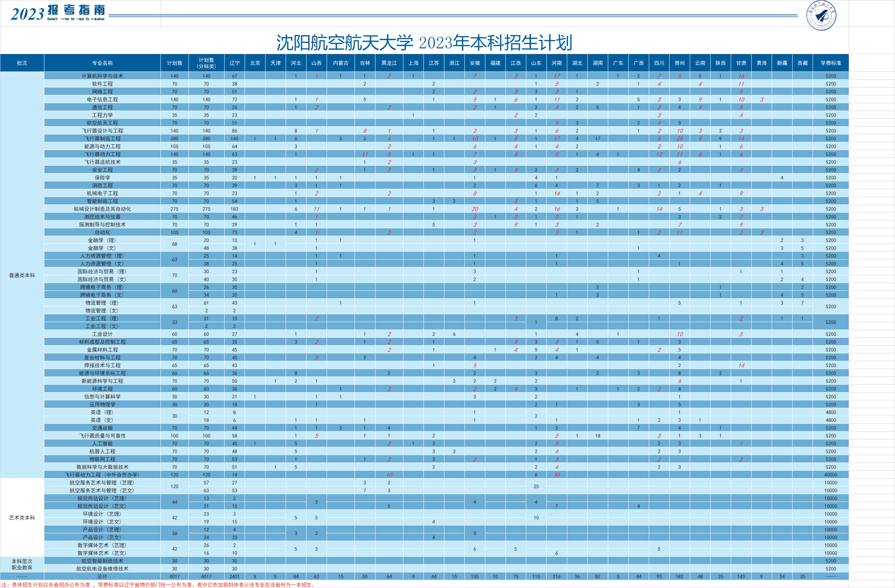The image size is (895, 588).
Task: Select '飞行器动力工程(中外合作办学)' major name
Action: (x=102, y=475)
